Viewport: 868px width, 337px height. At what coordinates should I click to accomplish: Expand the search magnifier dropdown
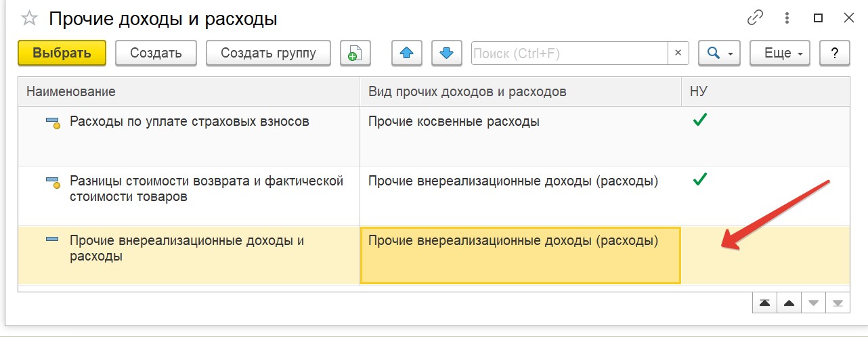719,53
